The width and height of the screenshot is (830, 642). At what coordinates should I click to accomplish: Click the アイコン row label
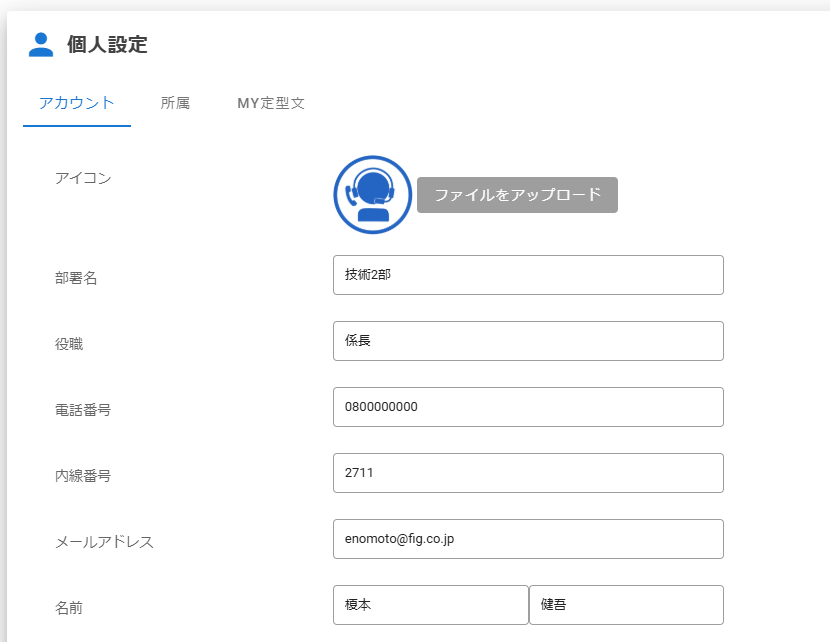click(83, 178)
